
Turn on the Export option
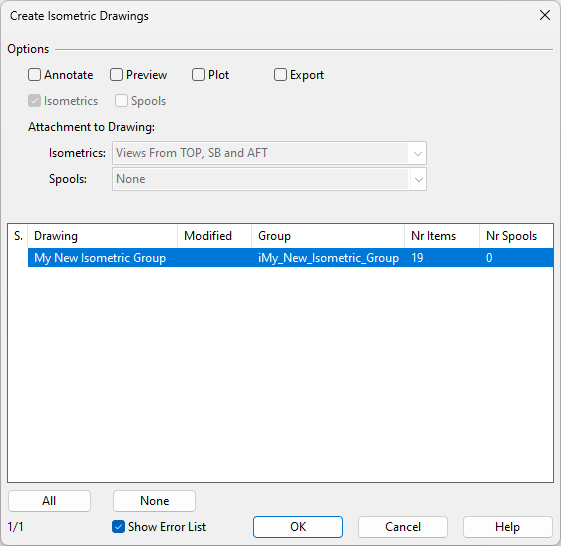pos(280,75)
